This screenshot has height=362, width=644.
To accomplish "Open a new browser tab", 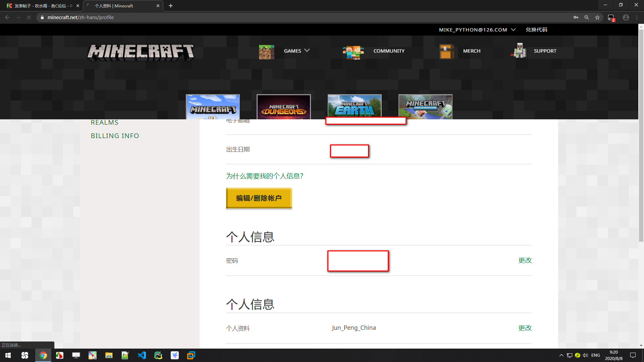I will tap(171, 6).
